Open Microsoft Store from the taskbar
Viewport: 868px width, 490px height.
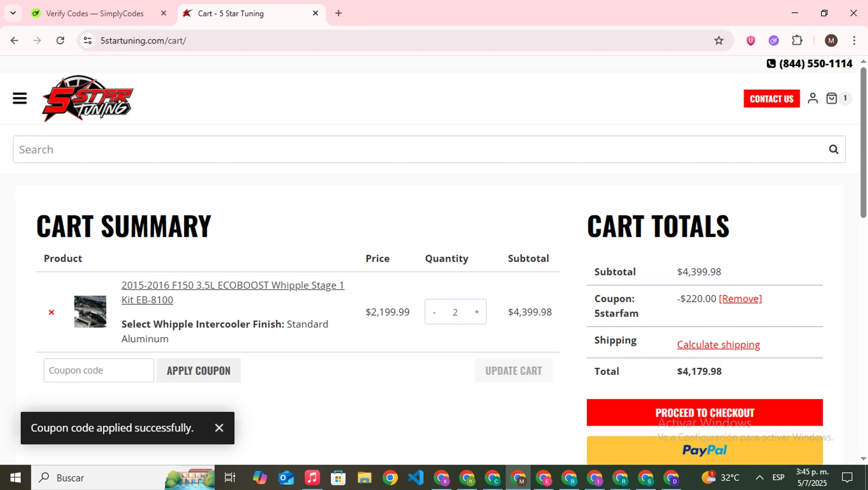tap(338, 478)
